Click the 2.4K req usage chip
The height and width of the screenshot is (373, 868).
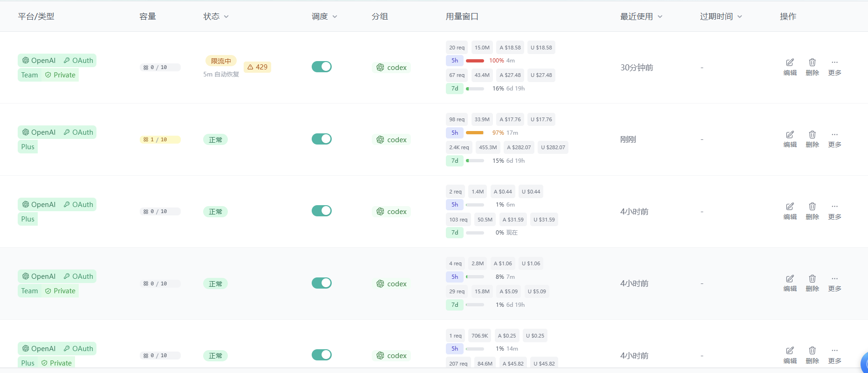(459, 147)
